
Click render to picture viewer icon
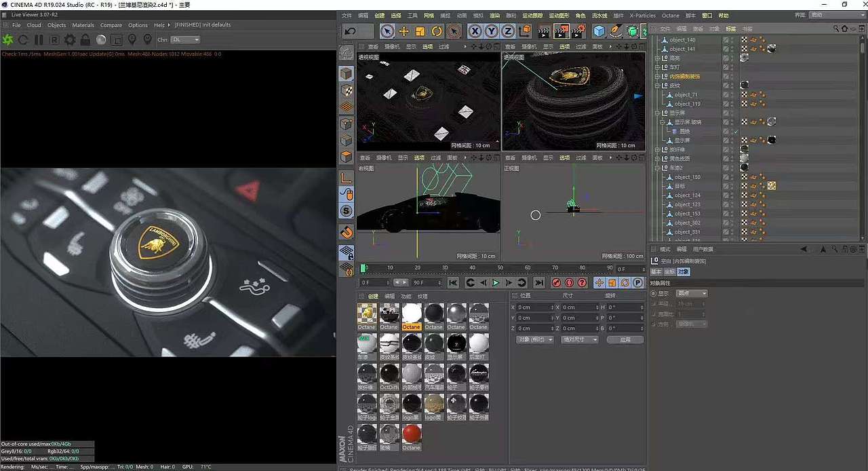pos(561,31)
